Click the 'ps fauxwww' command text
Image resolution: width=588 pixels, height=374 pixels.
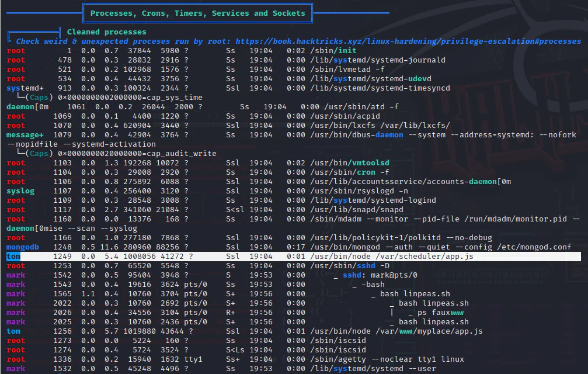coord(440,313)
